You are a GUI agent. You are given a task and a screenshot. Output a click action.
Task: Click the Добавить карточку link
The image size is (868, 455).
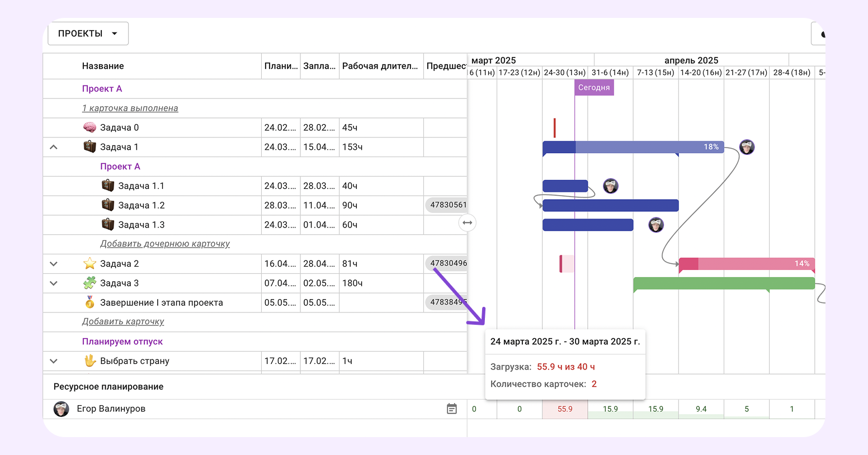123,321
